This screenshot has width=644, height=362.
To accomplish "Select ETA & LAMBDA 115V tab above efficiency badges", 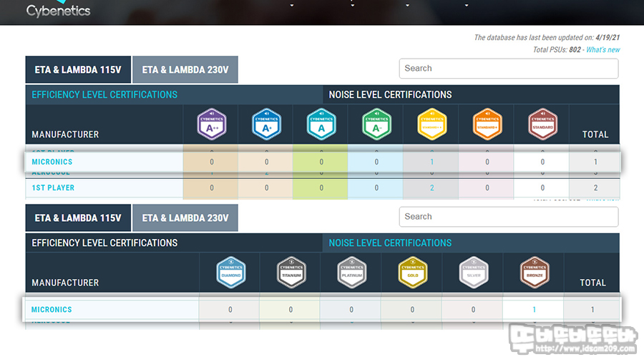I will [x=78, y=218].
